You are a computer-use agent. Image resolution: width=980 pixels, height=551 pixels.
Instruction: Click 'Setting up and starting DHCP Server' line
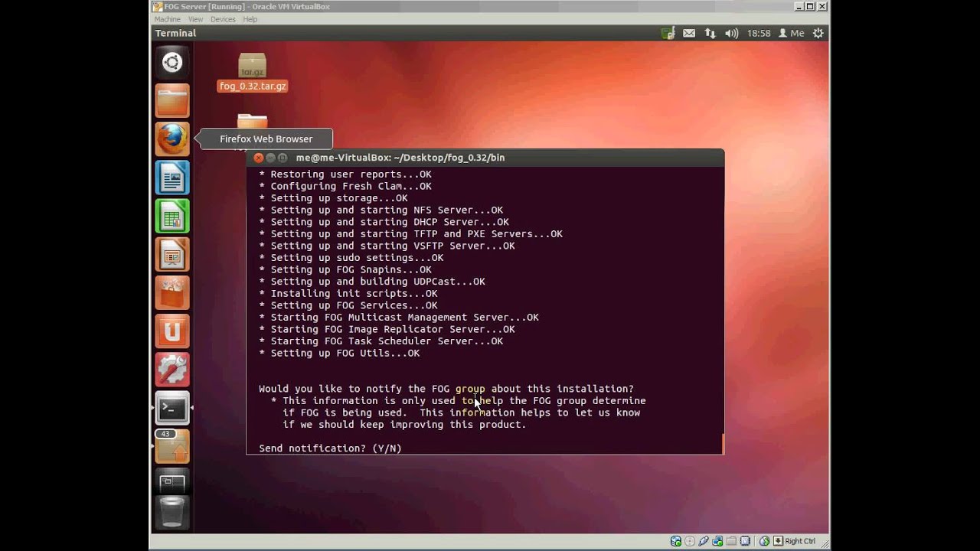(x=384, y=222)
